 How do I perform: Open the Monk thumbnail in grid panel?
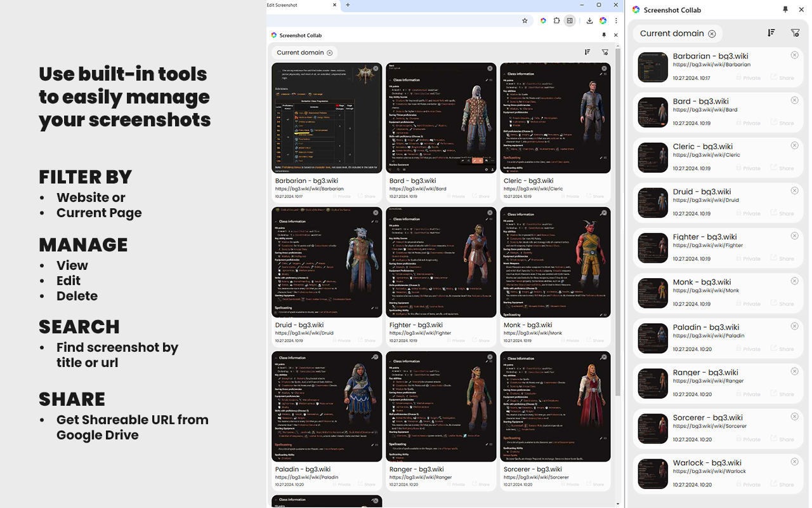[555, 262]
